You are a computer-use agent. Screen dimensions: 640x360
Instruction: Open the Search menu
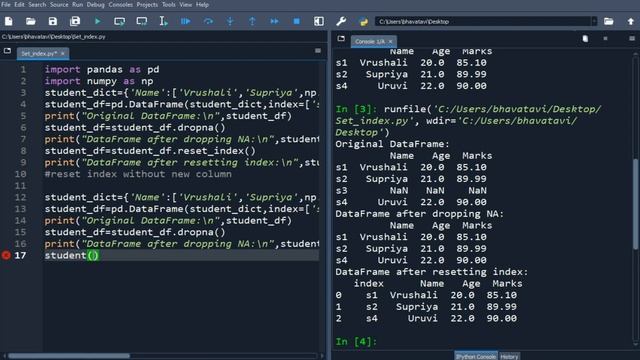(37, 4)
